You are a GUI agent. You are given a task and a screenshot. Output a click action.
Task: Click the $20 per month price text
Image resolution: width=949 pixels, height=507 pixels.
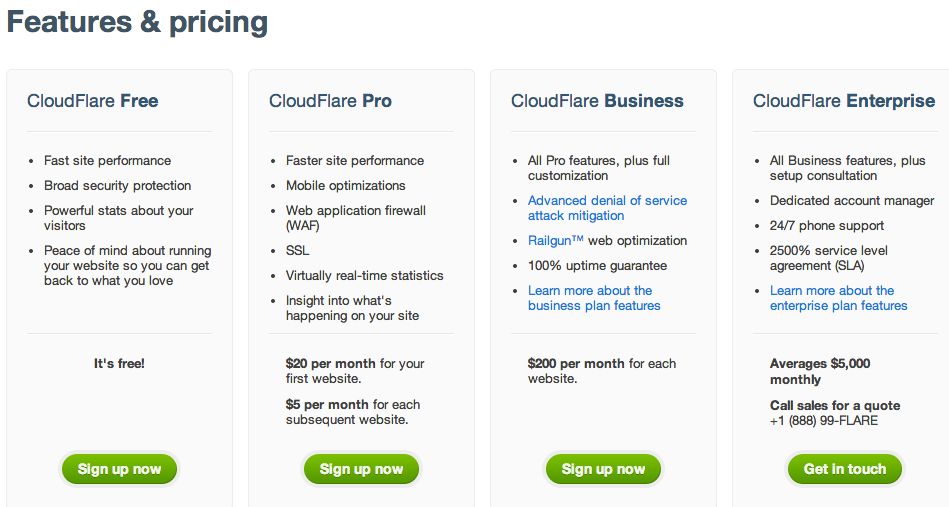click(330, 364)
